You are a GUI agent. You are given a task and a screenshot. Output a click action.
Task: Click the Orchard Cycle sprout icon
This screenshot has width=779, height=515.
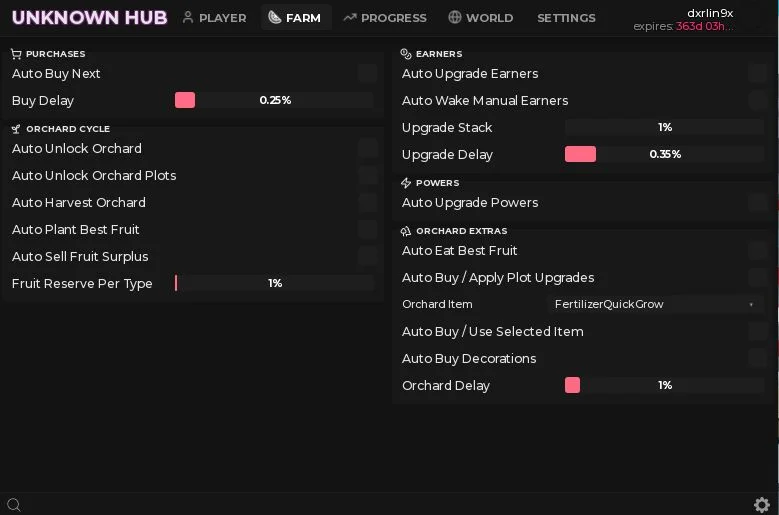coord(16,129)
